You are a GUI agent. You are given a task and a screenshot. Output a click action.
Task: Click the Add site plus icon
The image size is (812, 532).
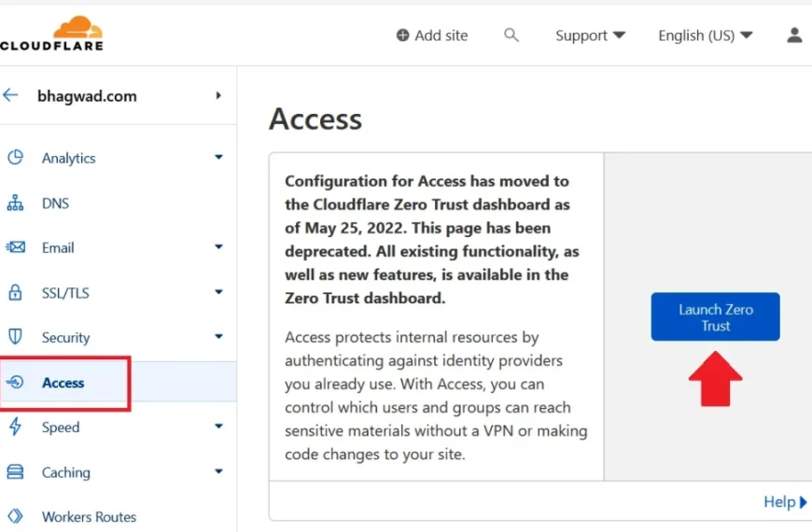(x=402, y=35)
